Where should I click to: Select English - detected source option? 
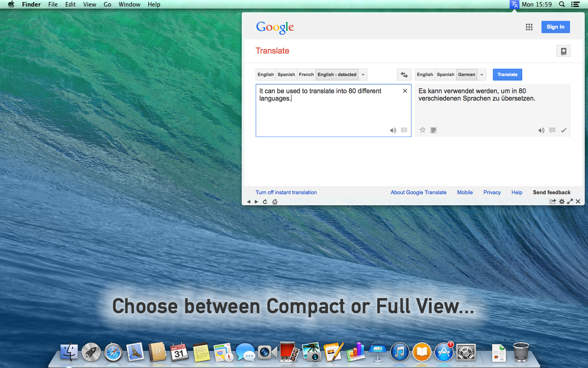pos(337,74)
